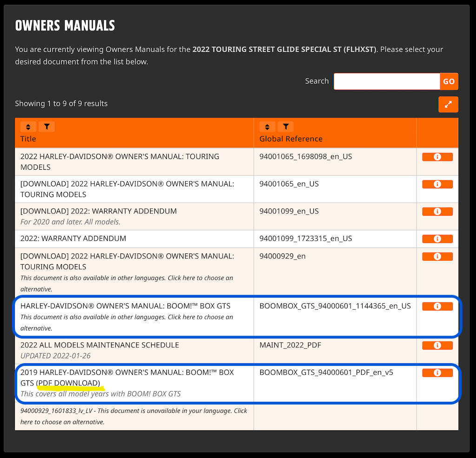View info for MAINT_2022_PDF schedule

[x=437, y=345]
